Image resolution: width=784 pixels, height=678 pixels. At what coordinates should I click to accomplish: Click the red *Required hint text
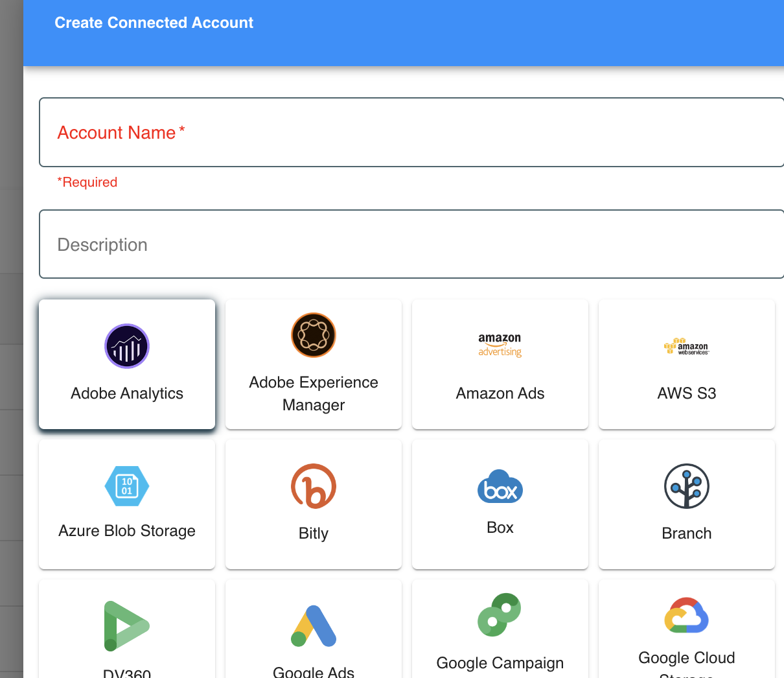[87, 182]
